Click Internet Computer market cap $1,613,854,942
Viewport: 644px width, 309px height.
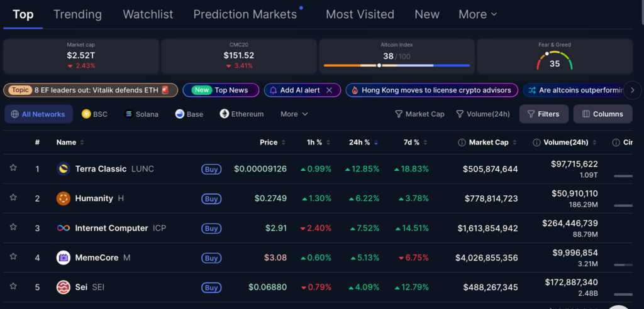[488, 229]
